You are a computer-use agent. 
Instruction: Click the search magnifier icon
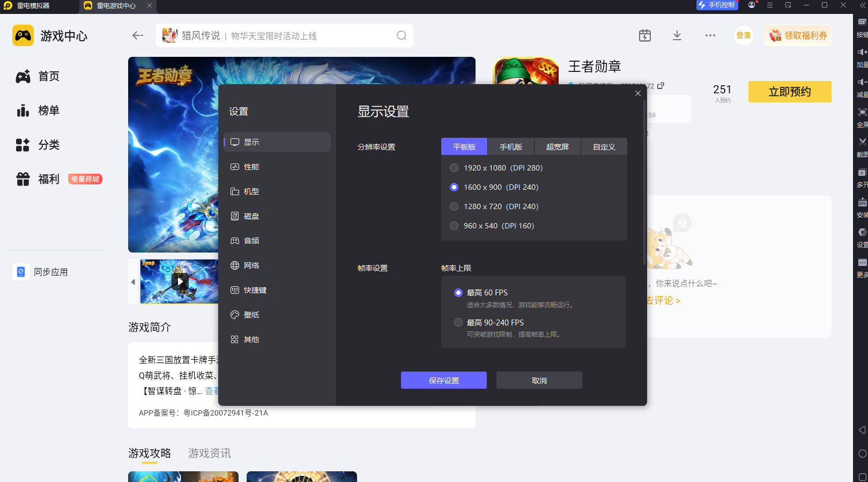pos(402,35)
